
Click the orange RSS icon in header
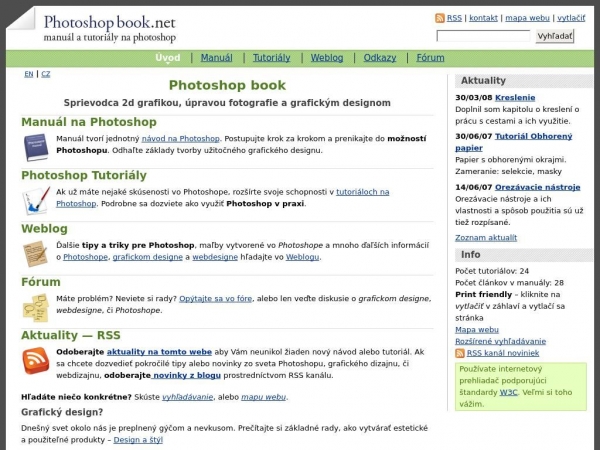tap(440, 18)
